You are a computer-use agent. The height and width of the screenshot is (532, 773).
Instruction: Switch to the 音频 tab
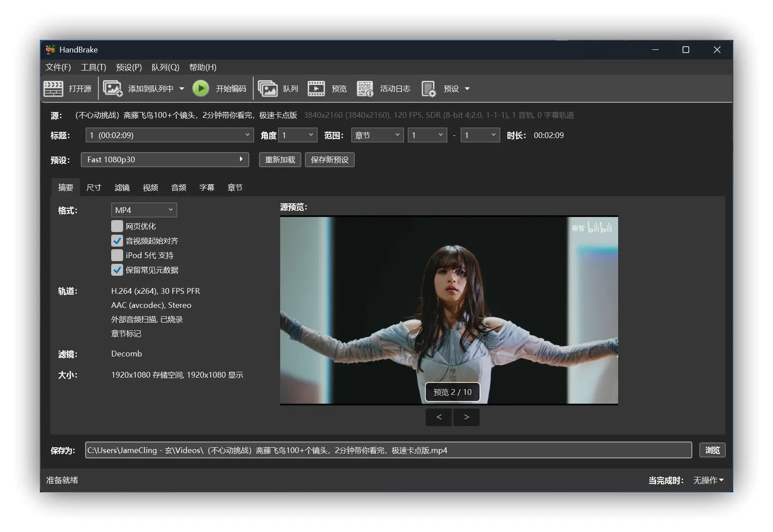coord(179,187)
